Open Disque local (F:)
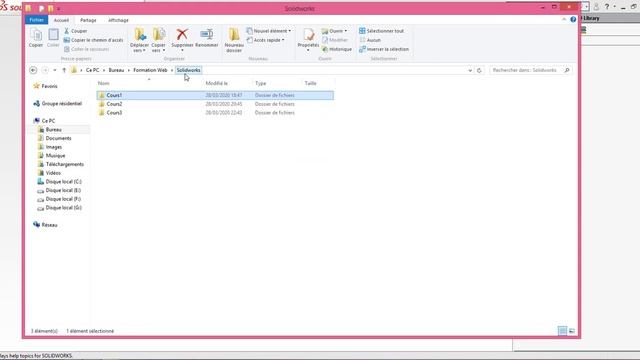This screenshot has width=640, height=360. [59, 199]
